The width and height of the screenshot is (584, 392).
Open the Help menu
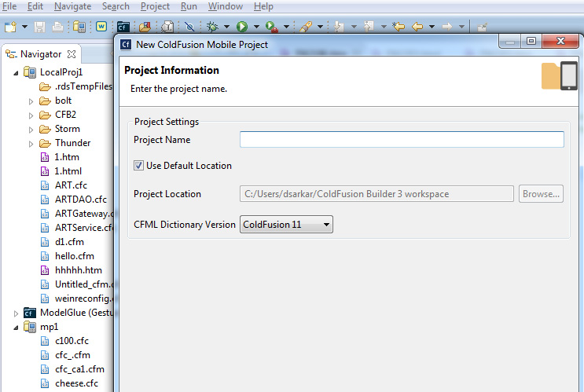263,6
